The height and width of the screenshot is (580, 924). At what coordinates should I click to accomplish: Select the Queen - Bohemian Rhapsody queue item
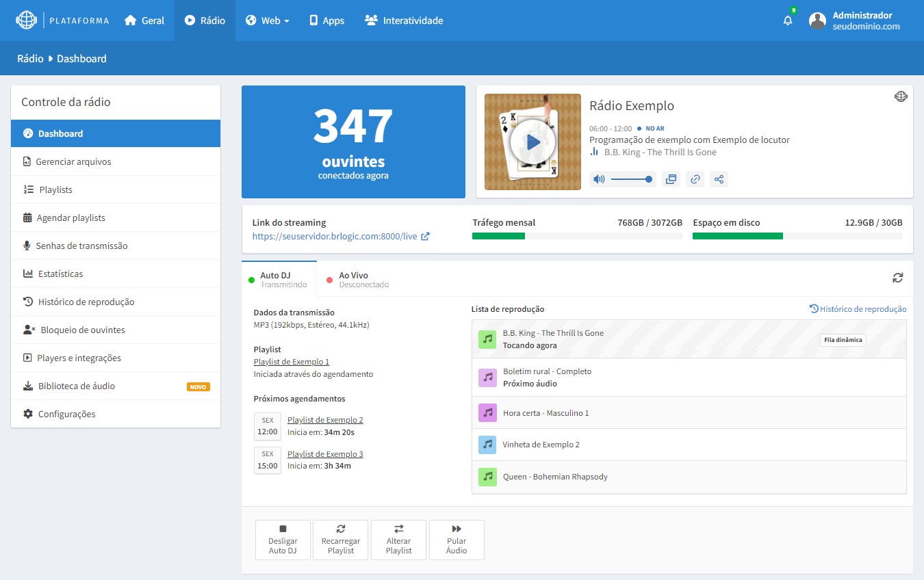(555, 477)
